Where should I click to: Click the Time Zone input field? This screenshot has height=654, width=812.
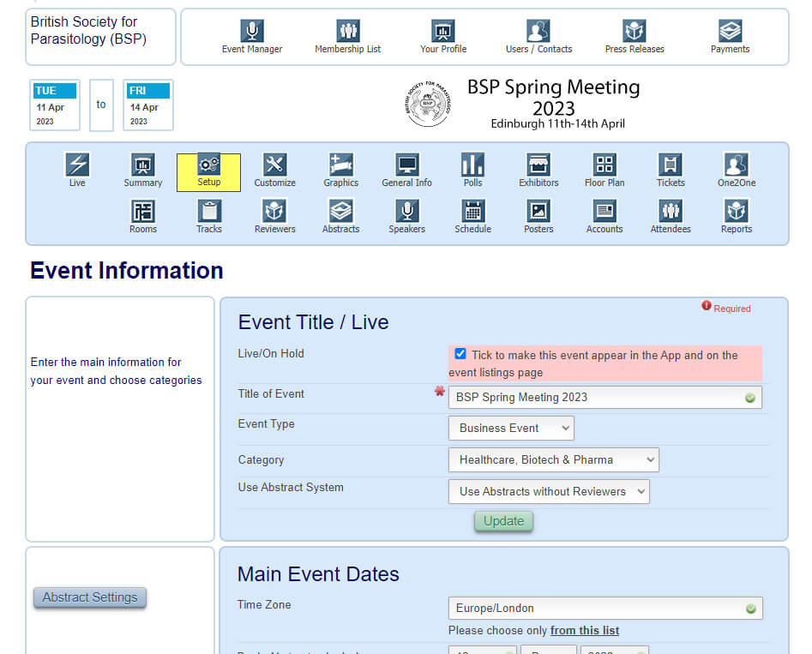coord(605,608)
